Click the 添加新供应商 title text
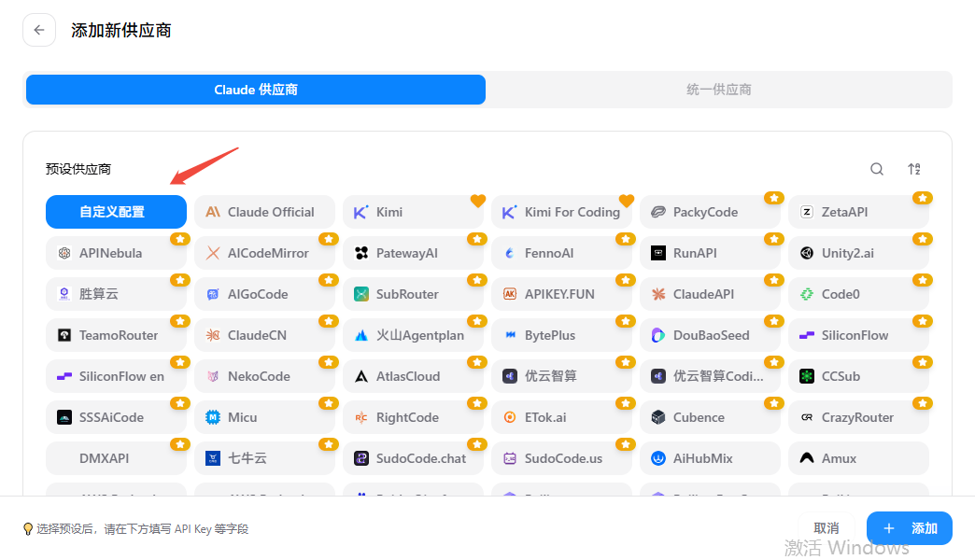 [x=121, y=31]
